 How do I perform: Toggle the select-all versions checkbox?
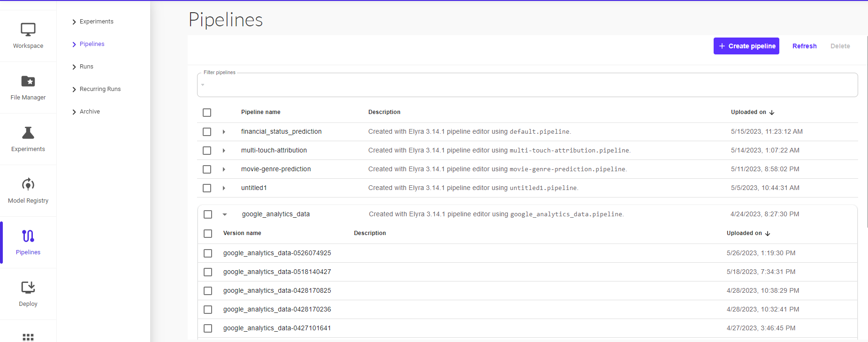pyautogui.click(x=208, y=234)
